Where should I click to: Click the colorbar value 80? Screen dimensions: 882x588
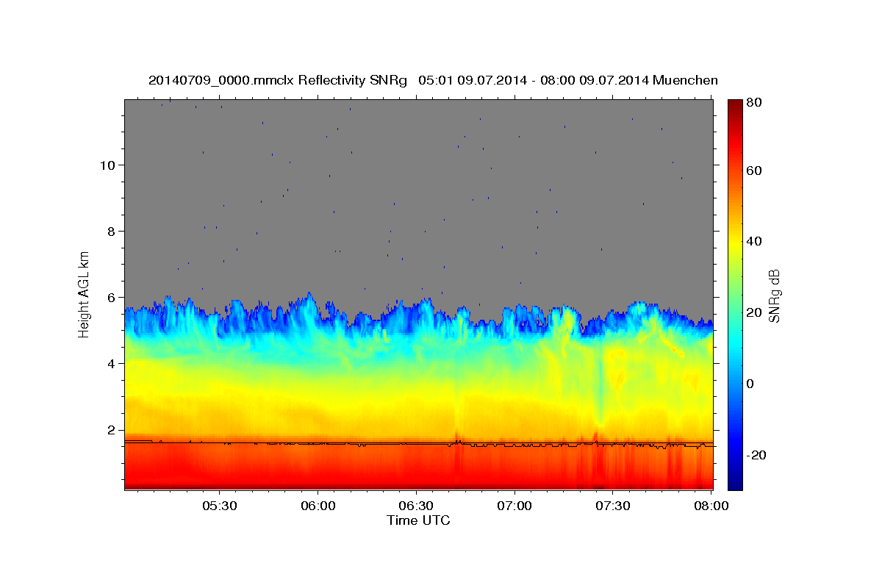[x=754, y=102]
